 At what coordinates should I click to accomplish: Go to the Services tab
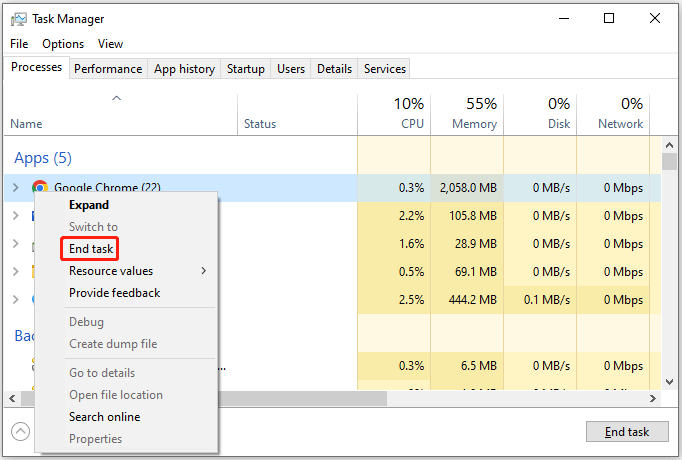pos(385,69)
